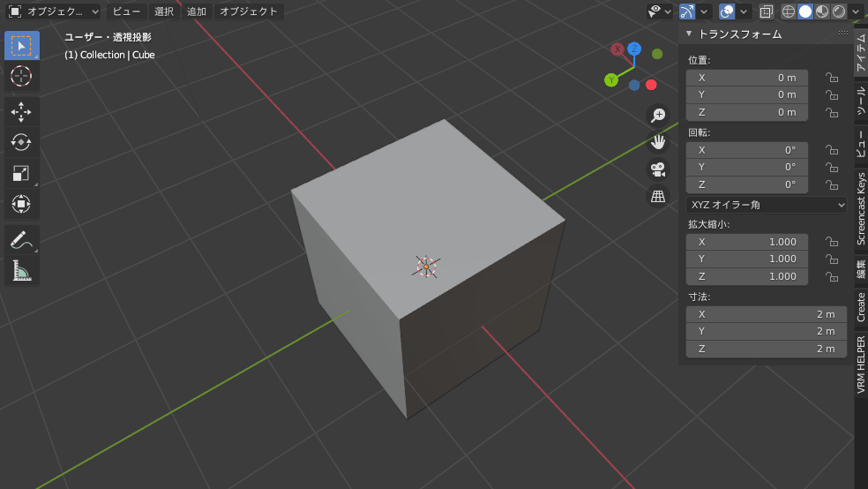This screenshot has width=868, height=489.
Task: Activate the Move tool
Action: click(21, 112)
